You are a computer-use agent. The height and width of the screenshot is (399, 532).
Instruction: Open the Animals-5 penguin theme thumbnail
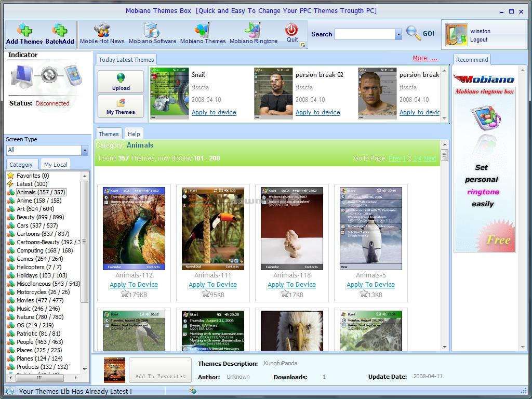(371, 229)
